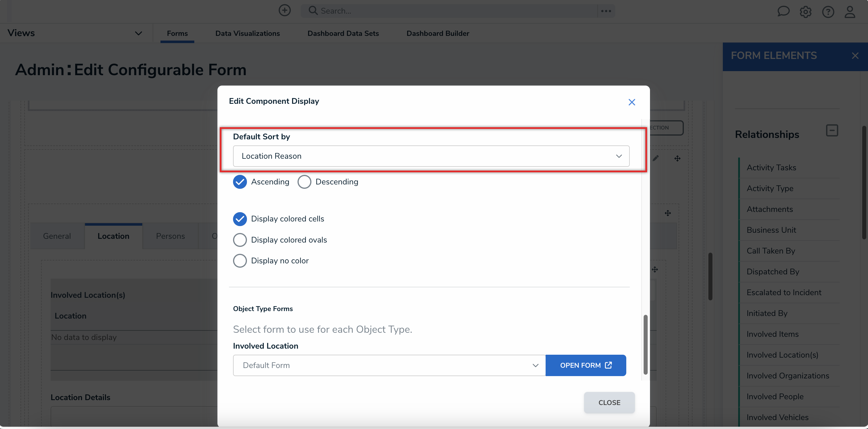Collapse the Relationships section
The width and height of the screenshot is (868, 429).
coord(832,130)
